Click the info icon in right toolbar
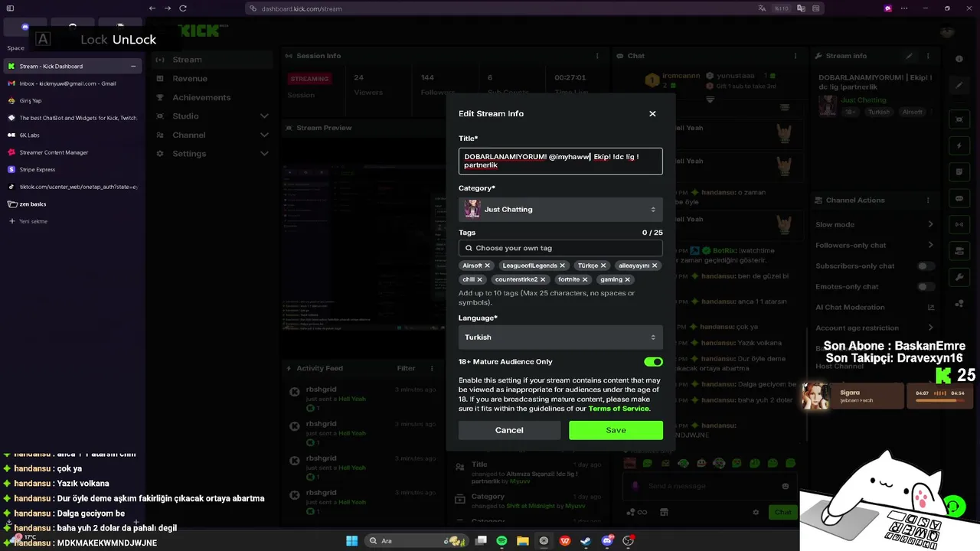 coord(959,59)
